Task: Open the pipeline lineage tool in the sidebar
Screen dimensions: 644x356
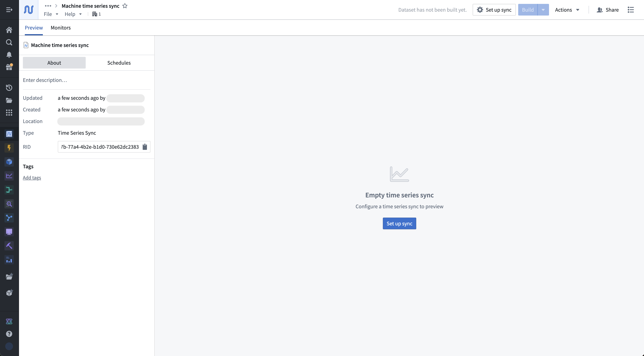Action: [9, 190]
